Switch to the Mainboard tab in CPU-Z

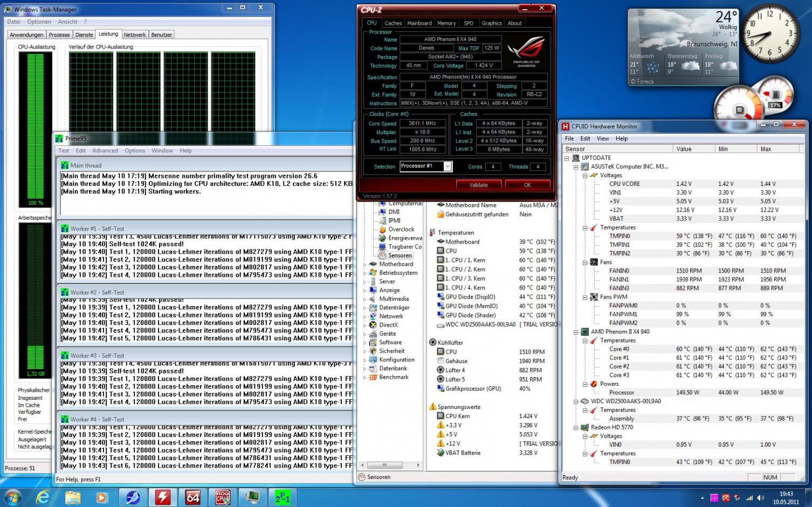[x=419, y=23]
